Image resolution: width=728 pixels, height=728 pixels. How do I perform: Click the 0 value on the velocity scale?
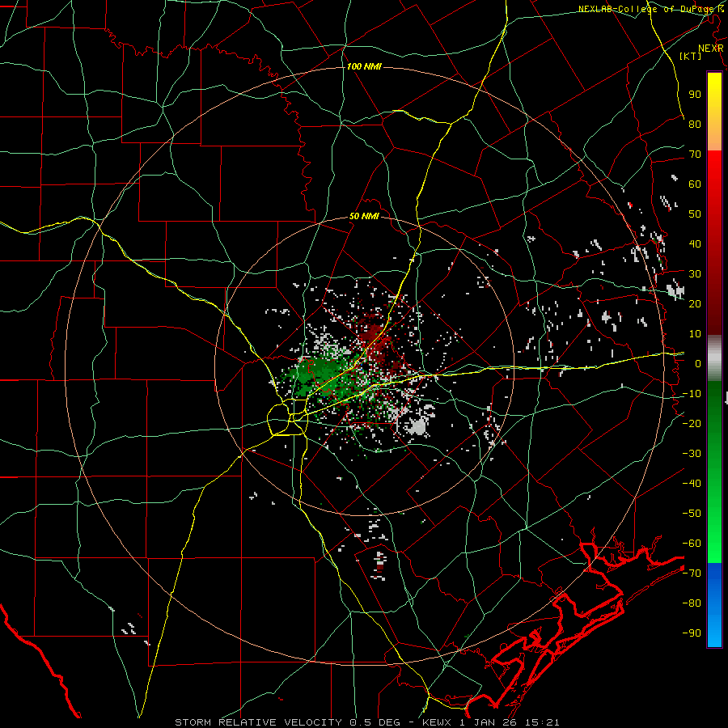pos(698,363)
